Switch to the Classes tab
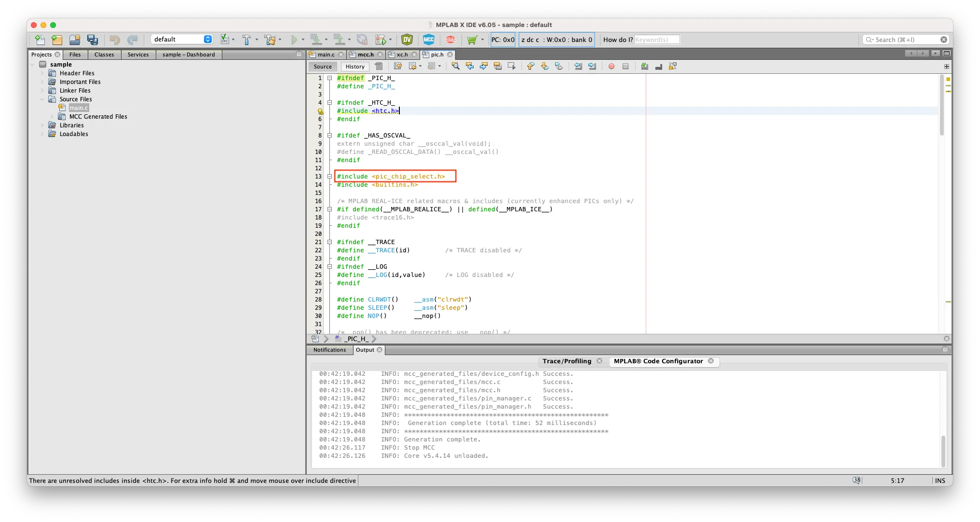The width and height of the screenshot is (980, 522). click(104, 55)
